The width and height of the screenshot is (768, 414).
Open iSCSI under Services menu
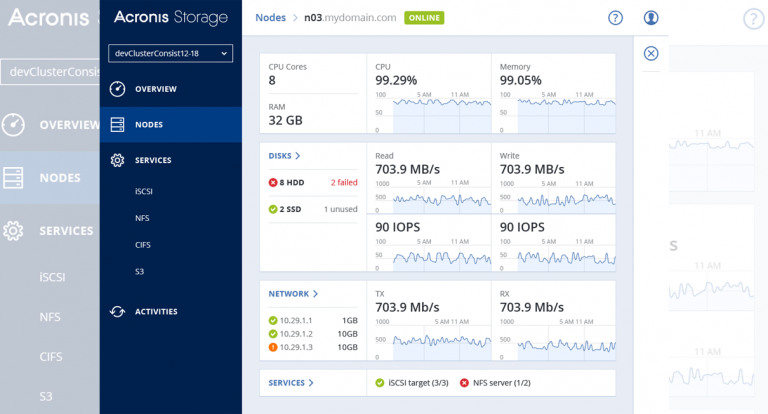144,192
